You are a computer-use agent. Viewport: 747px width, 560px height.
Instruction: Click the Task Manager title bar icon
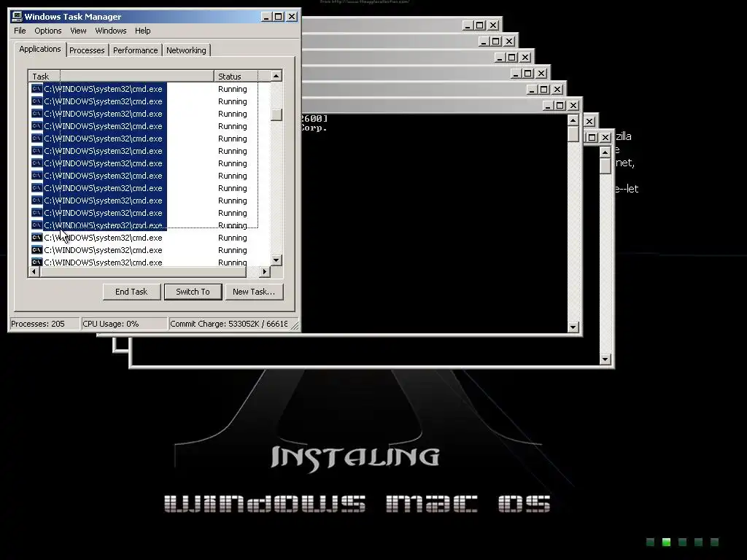click(18, 16)
